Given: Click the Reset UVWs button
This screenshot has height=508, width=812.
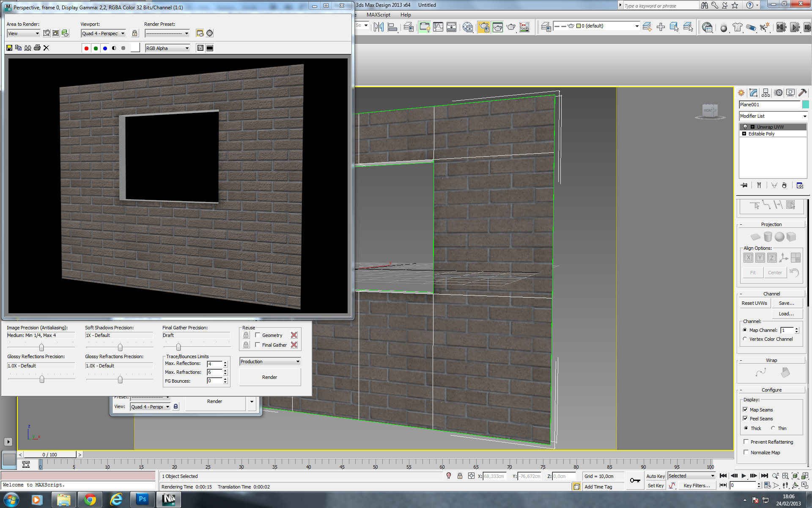Looking at the screenshot, I should [754, 303].
